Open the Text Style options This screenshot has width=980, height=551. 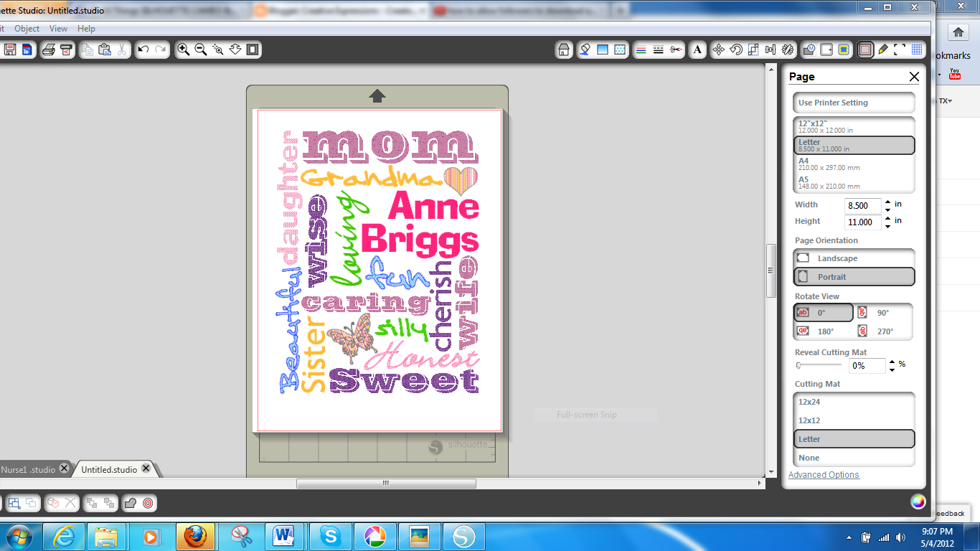697,50
